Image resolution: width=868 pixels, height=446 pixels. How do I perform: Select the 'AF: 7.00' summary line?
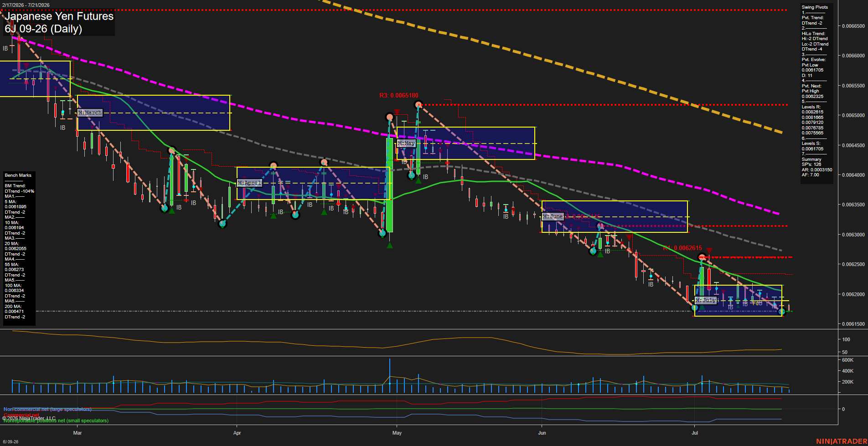tap(811, 175)
